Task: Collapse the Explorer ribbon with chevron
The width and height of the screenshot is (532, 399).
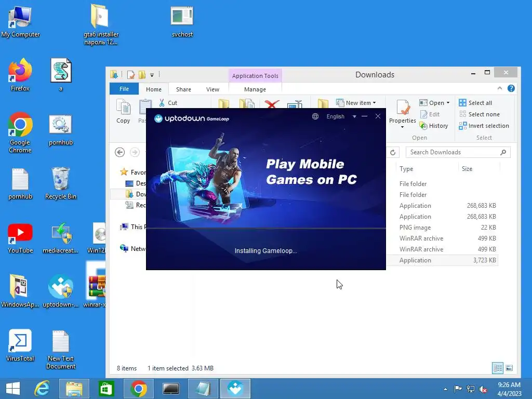Action: [x=500, y=88]
